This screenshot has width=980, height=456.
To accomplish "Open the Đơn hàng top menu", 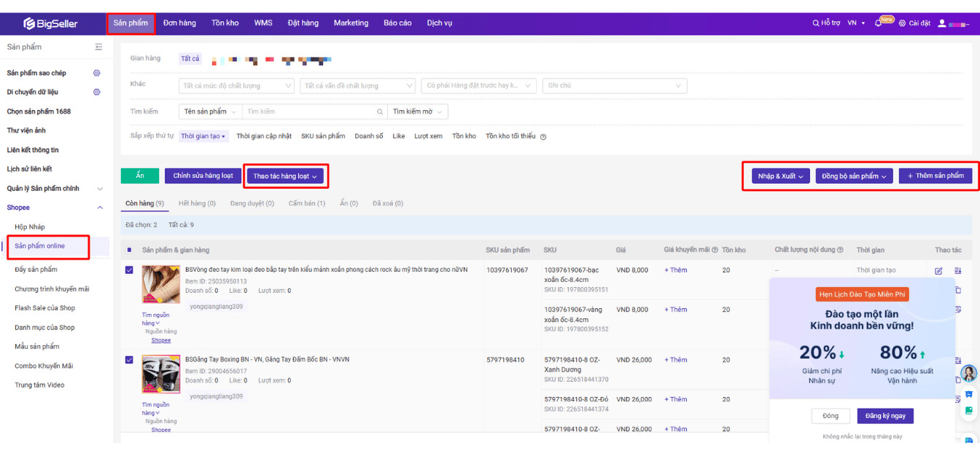I will pos(179,23).
